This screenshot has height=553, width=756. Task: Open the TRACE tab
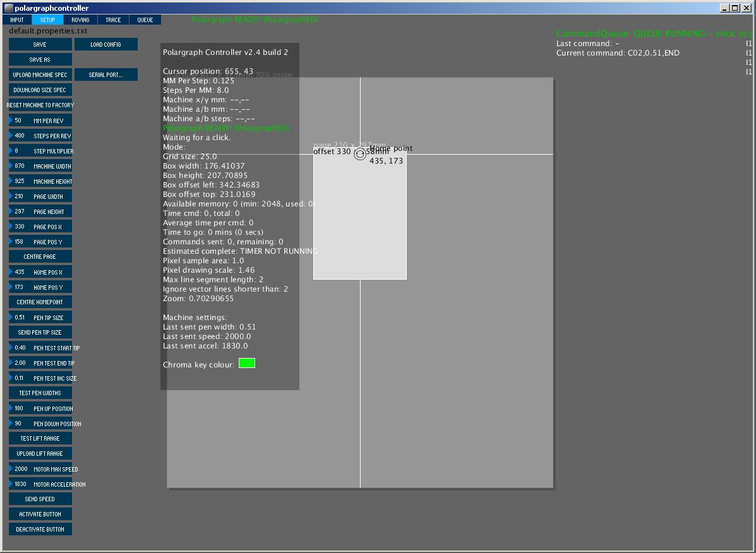[113, 20]
